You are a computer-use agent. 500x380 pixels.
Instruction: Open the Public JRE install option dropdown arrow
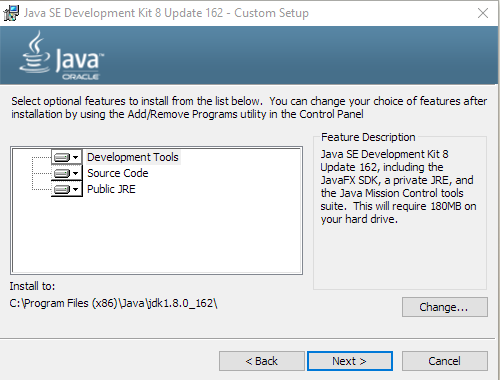click(76, 189)
